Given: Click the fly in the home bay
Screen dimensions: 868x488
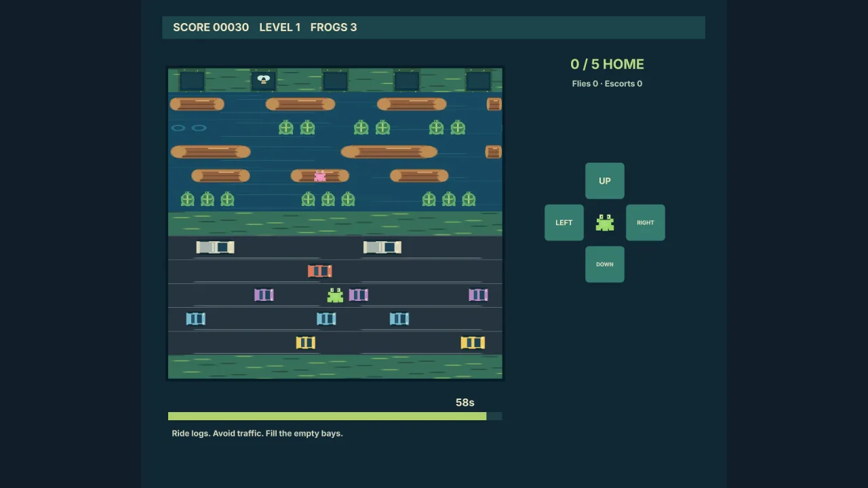Looking at the screenshot, I should click(x=263, y=80).
